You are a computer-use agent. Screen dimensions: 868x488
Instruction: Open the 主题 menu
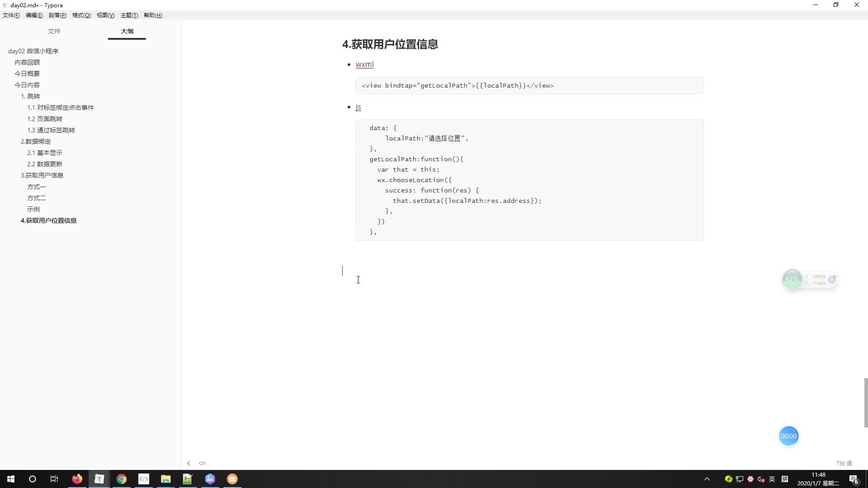[x=129, y=15]
